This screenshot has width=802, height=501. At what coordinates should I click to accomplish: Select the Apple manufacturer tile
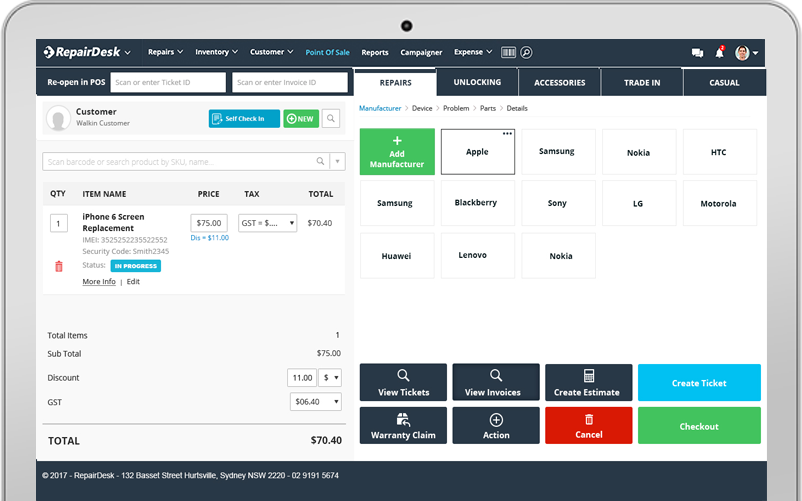click(x=478, y=152)
